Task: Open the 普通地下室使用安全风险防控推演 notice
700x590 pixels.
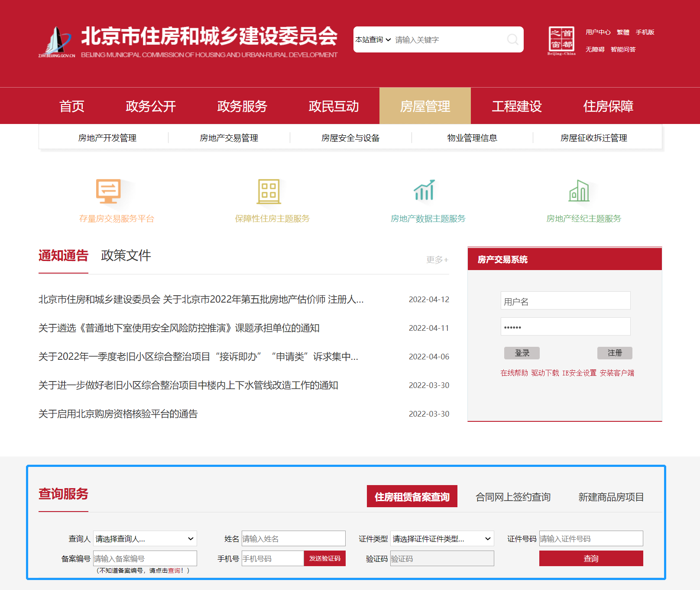Action: pos(179,328)
